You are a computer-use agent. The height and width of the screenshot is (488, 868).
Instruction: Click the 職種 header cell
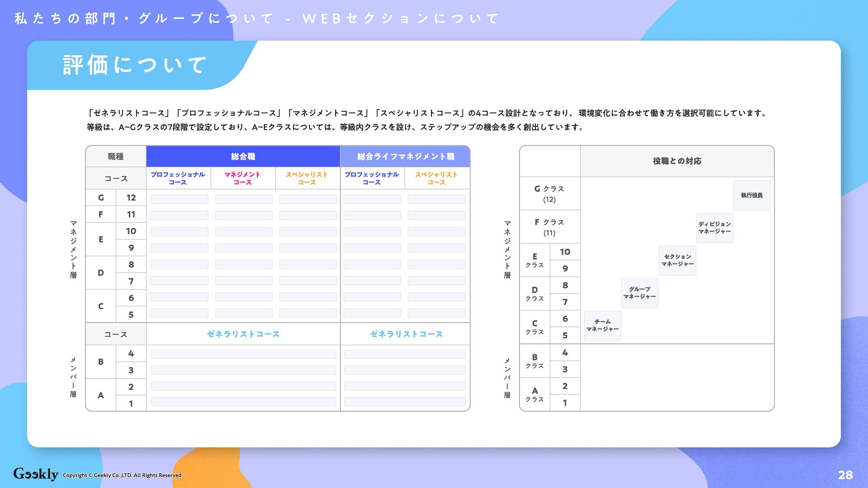116,156
